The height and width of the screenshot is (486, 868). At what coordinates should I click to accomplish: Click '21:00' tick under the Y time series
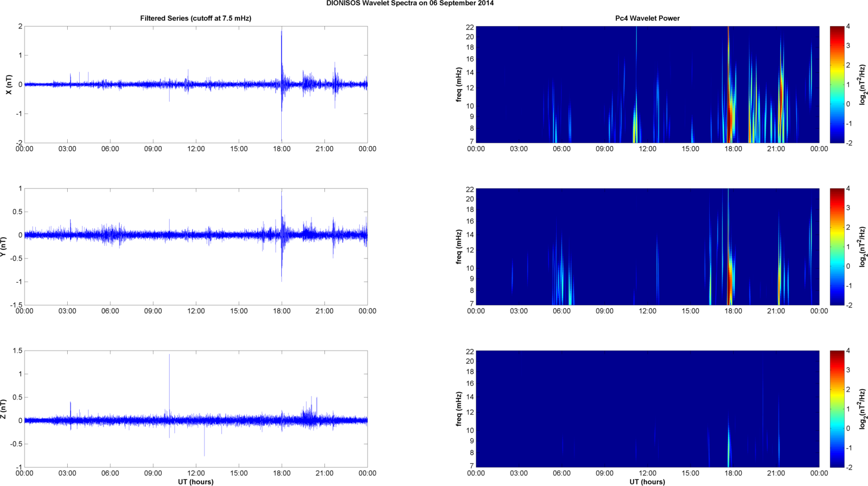[324, 311]
